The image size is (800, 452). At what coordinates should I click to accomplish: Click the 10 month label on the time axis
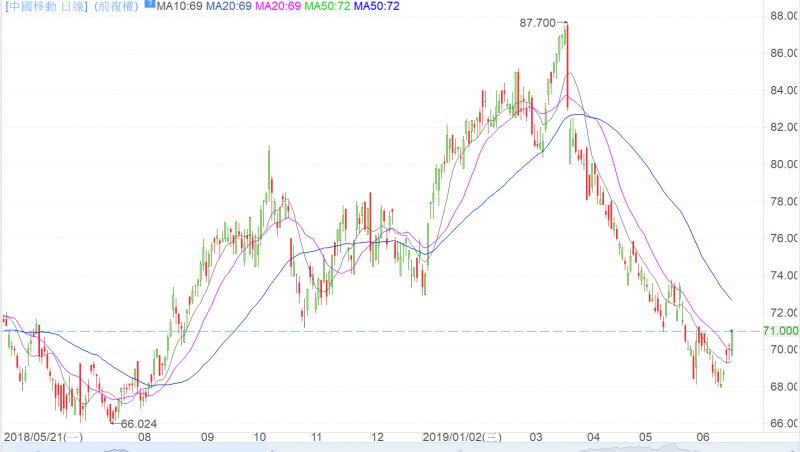click(x=259, y=437)
